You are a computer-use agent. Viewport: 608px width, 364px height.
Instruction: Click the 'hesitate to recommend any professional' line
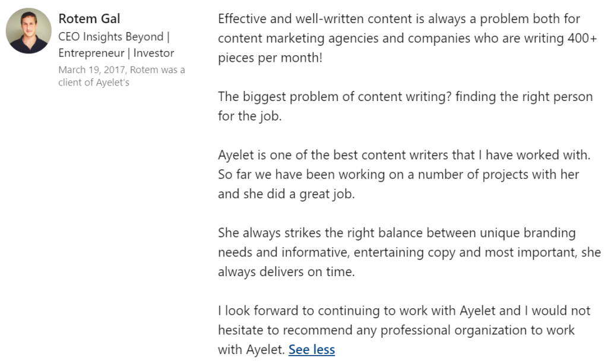(x=396, y=330)
